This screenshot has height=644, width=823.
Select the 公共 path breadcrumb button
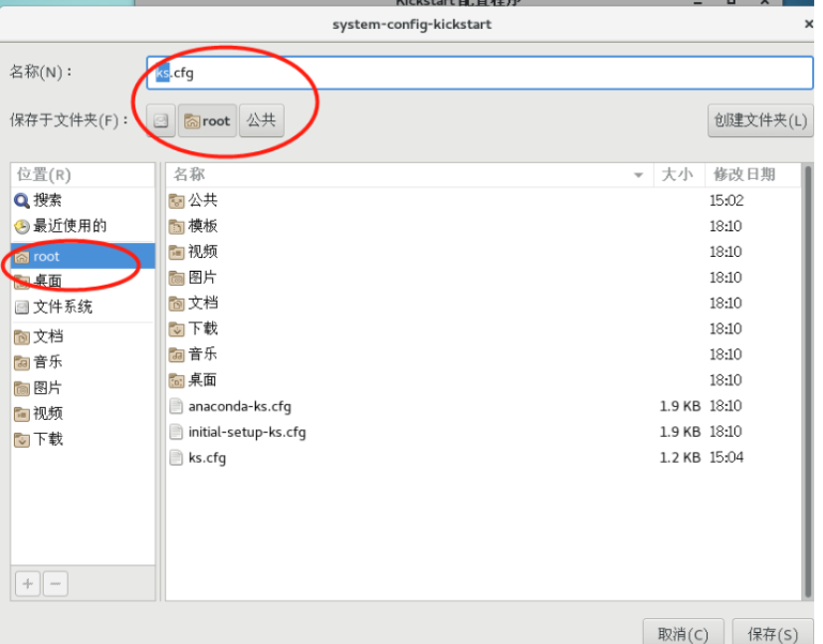tap(262, 120)
